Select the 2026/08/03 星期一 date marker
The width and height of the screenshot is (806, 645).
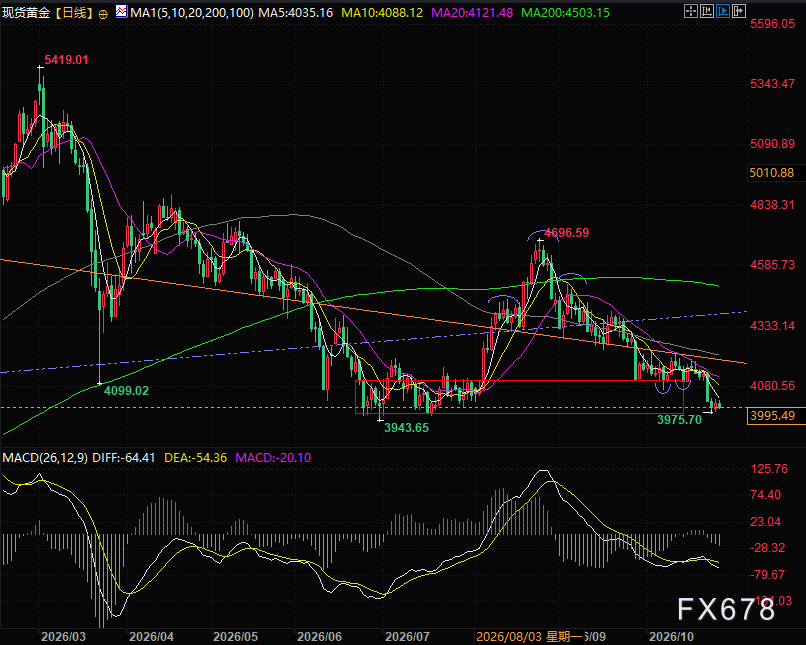tap(528, 637)
